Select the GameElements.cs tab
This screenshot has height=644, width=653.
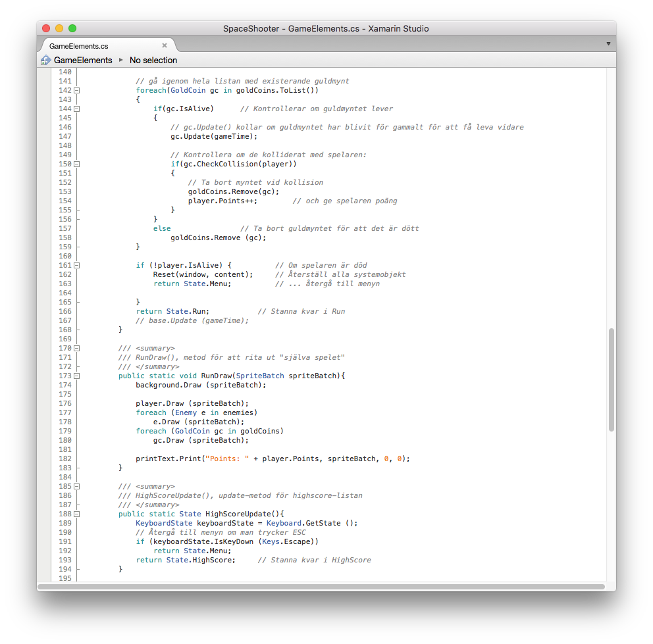(x=79, y=46)
